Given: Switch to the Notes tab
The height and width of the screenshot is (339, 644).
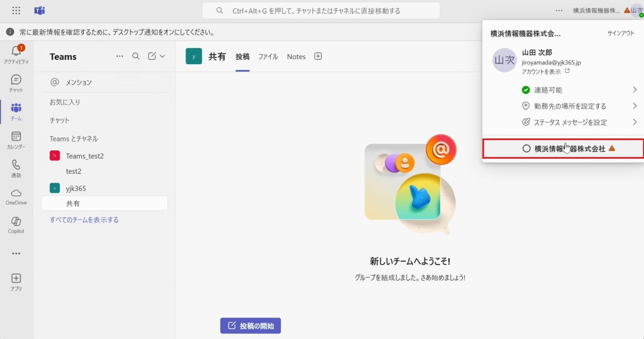Looking at the screenshot, I should click(x=296, y=57).
